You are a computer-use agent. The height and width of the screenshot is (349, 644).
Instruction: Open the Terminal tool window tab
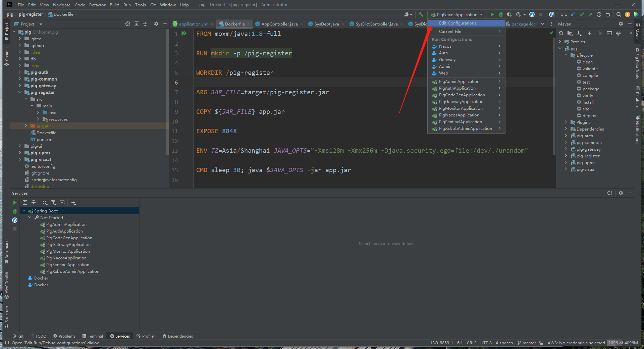[x=93, y=336]
